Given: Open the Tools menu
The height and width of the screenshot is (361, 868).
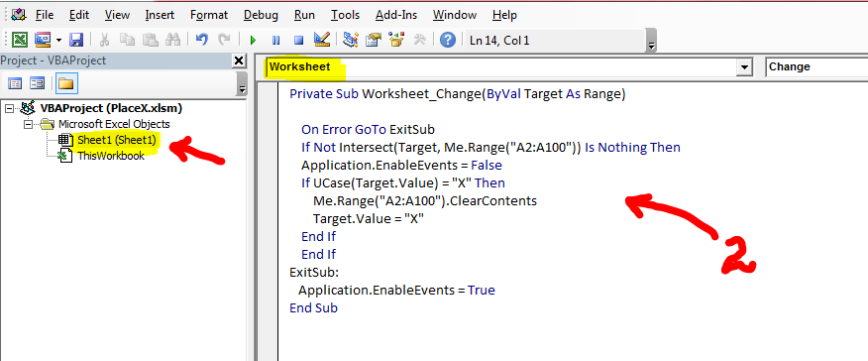Looking at the screenshot, I should coord(345,15).
